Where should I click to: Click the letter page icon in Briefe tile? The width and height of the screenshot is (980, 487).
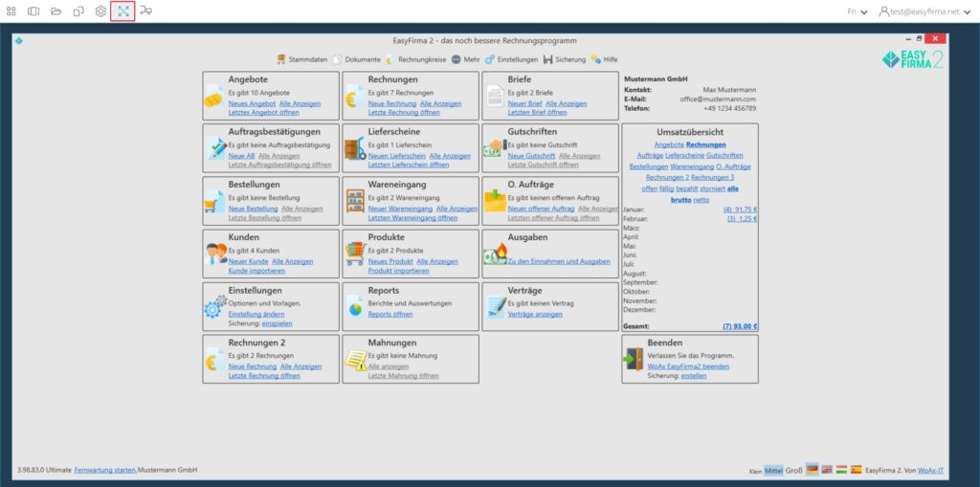point(495,97)
